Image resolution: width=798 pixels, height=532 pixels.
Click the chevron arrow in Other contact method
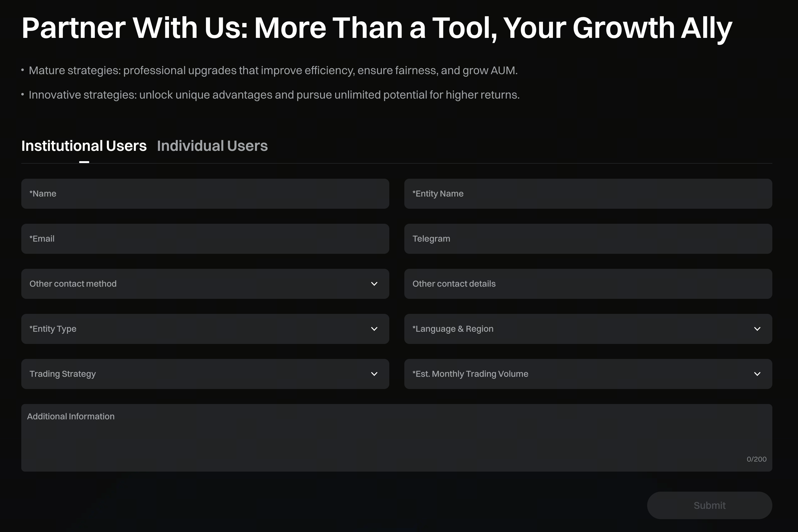coord(374,284)
